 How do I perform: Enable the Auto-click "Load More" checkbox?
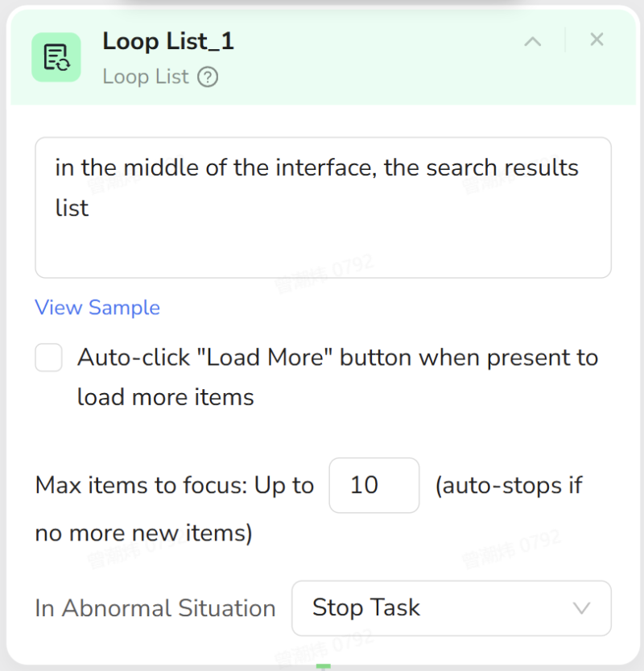(49, 358)
